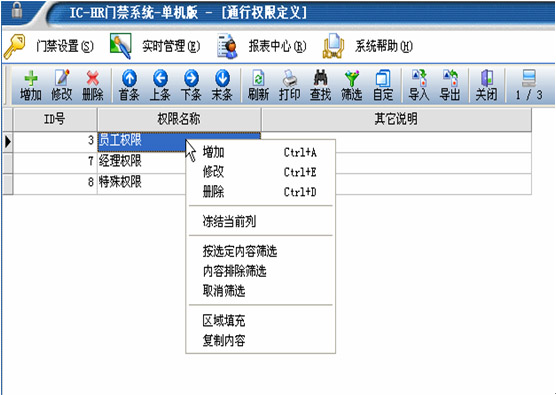Open the 报表中心(R) menu
This screenshot has width=556, height=395.
pyautogui.click(x=262, y=46)
